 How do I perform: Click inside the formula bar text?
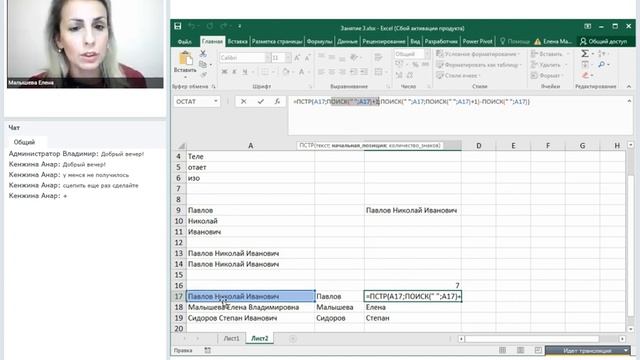tap(411, 102)
